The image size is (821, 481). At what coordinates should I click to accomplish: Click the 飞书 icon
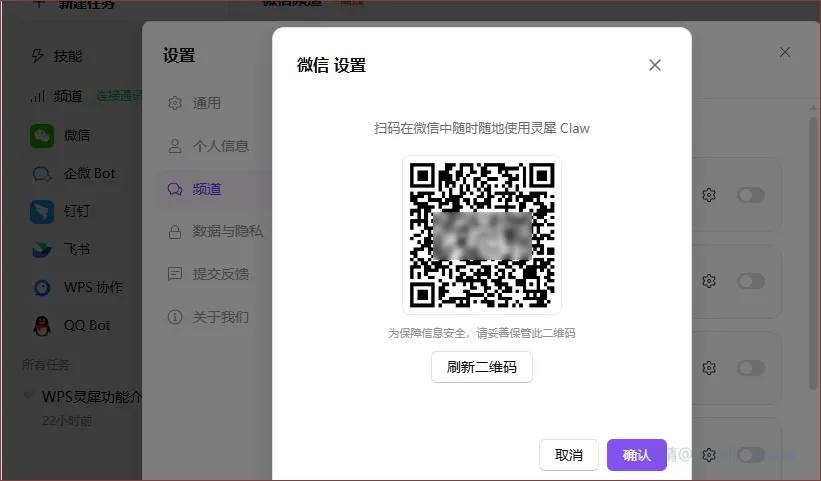coord(42,250)
